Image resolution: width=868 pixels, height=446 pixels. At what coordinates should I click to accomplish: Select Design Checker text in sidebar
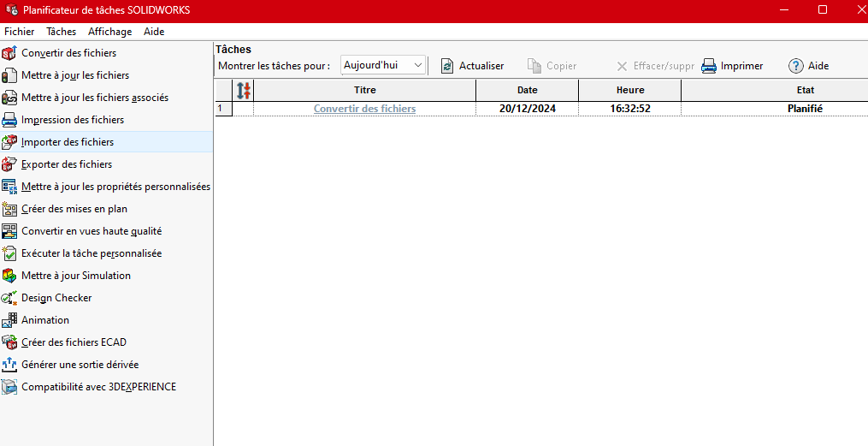(56, 298)
